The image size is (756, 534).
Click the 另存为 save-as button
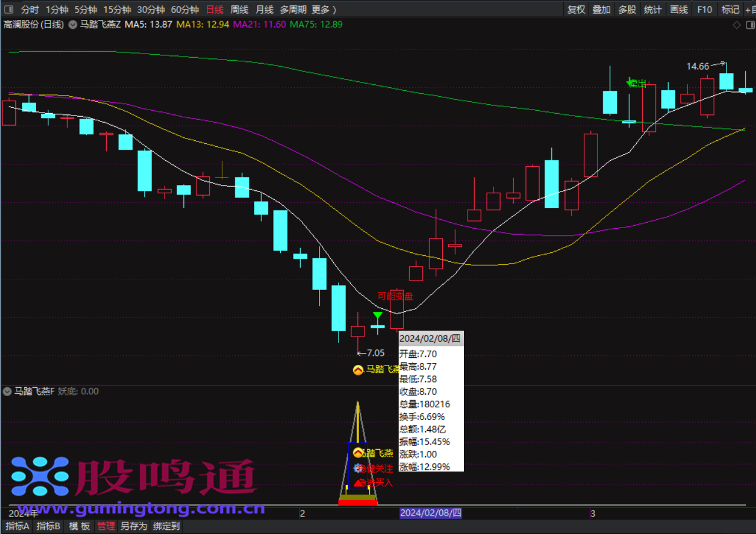133,526
